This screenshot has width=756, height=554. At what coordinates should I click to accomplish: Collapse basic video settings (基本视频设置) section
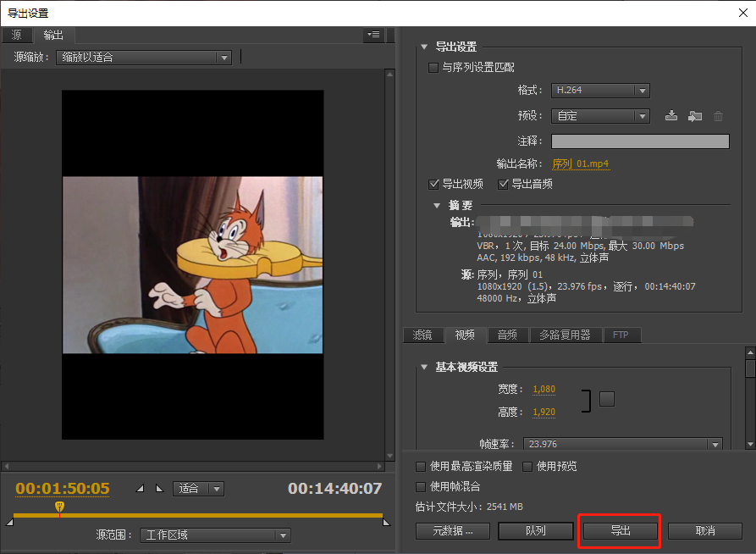point(424,367)
